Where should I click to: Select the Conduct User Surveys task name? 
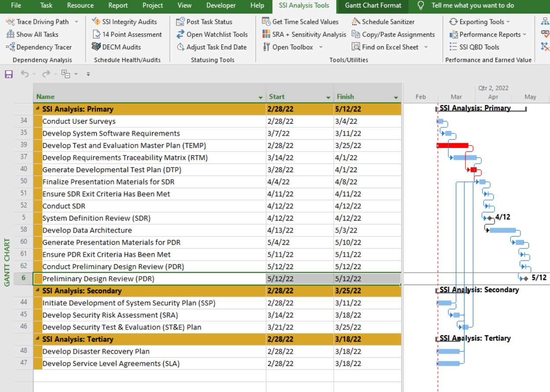pos(79,121)
